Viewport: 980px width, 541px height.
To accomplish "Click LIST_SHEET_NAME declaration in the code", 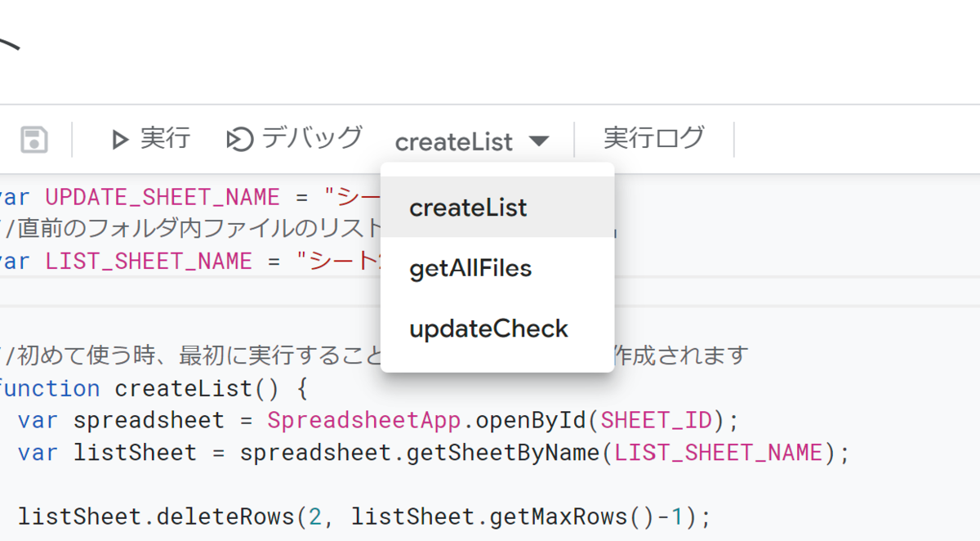I will tap(148, 261).
